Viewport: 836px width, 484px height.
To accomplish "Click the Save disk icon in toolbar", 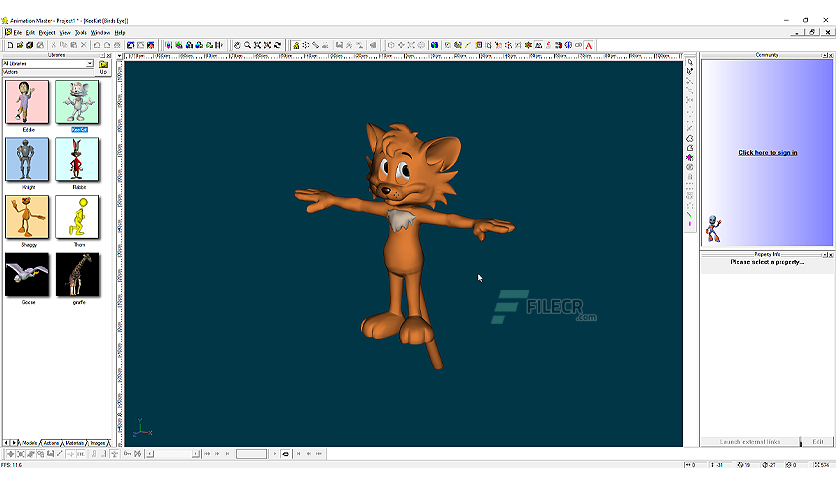I will [x=30, y=45].
